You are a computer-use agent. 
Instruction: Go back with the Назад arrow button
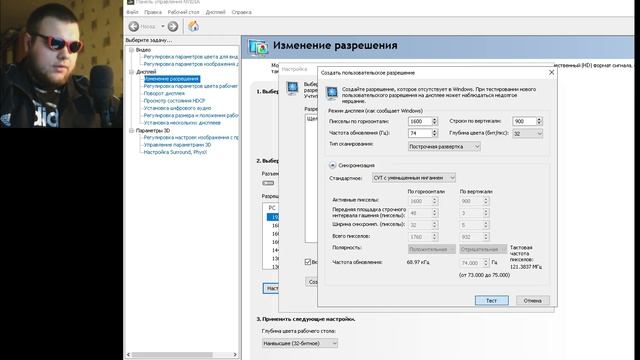point(134,27)
